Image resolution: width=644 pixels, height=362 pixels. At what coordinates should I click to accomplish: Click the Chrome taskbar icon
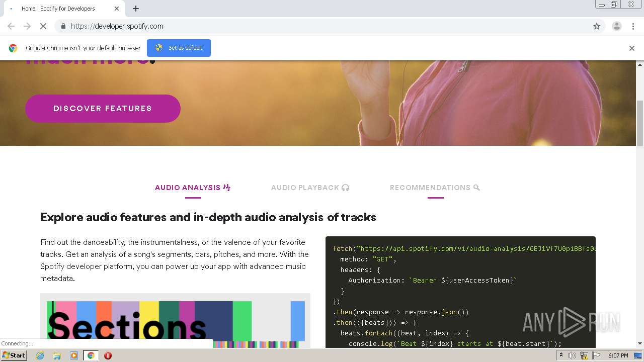(91, 355)
